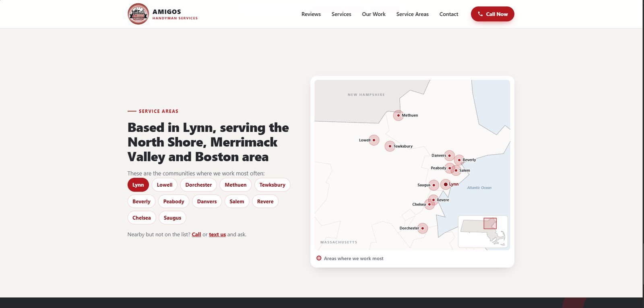Click the NEW HAMPSHIRE map label
Screen dimensions: 644x308
click(366, 95)
